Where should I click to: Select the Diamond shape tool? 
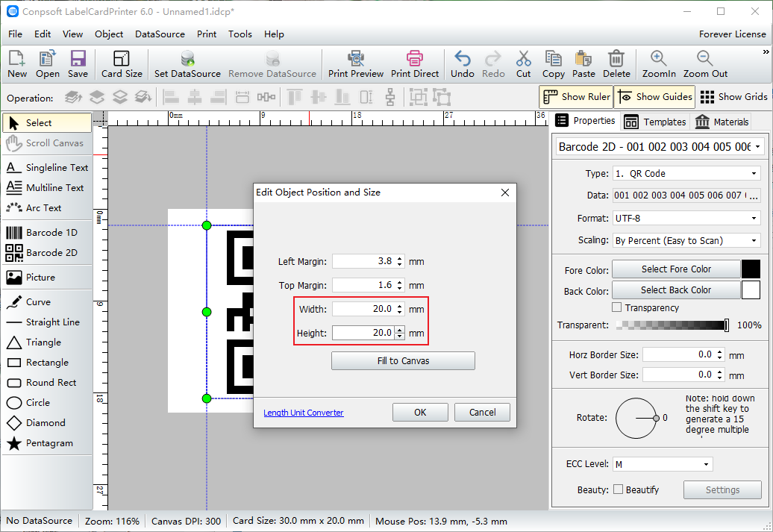pos(47,423)
